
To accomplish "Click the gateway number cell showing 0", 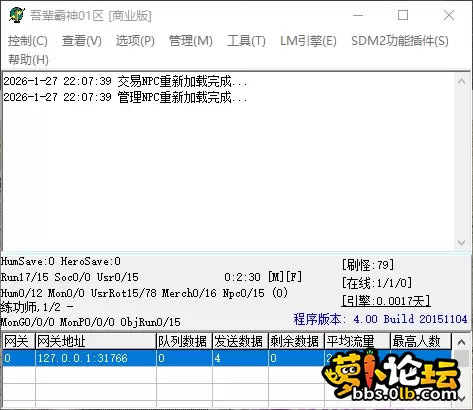I will (19, 358).
